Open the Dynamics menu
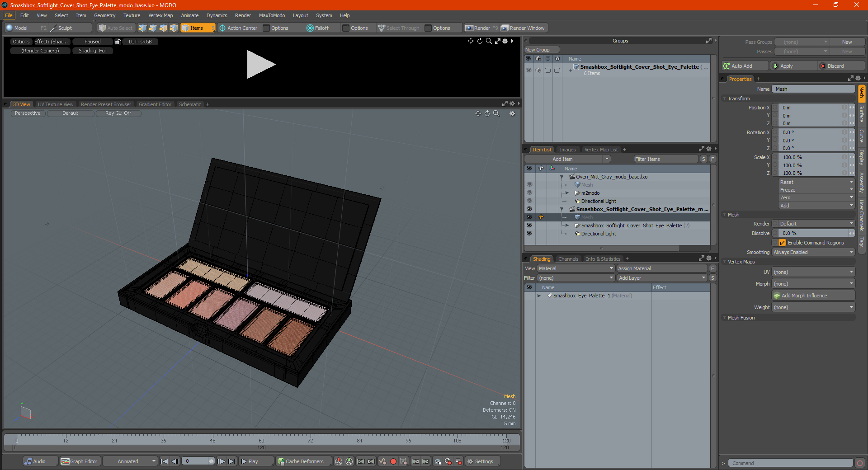The height and width of the screenshot is (470, 868). click(x=217, y=15)
